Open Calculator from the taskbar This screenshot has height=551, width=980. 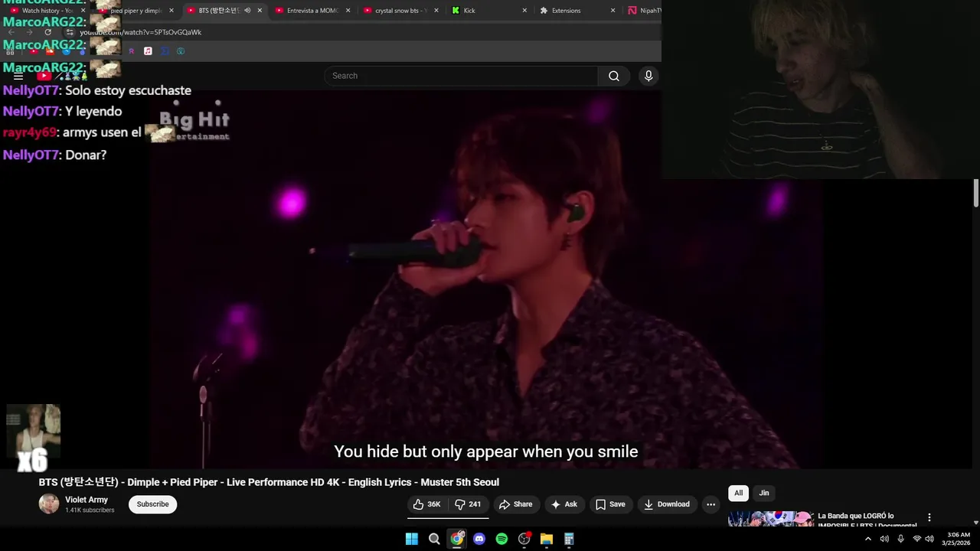tap(569, 539)
